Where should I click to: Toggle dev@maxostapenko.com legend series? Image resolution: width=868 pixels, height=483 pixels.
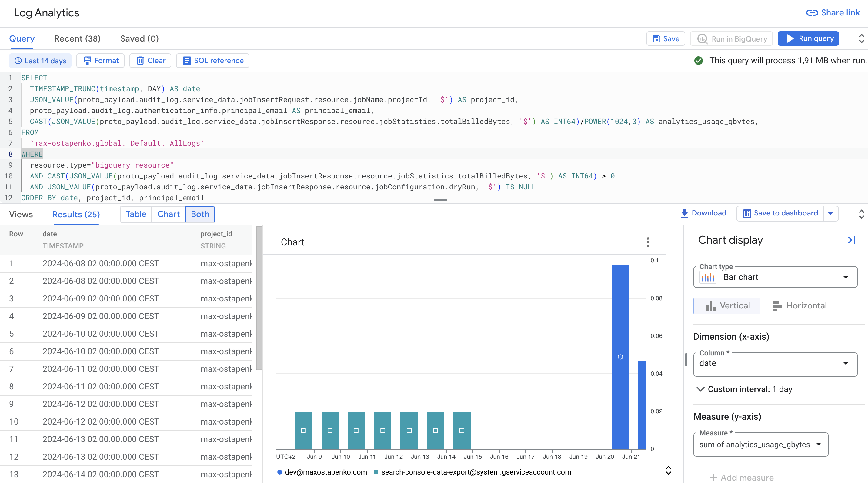pos(322,472)
